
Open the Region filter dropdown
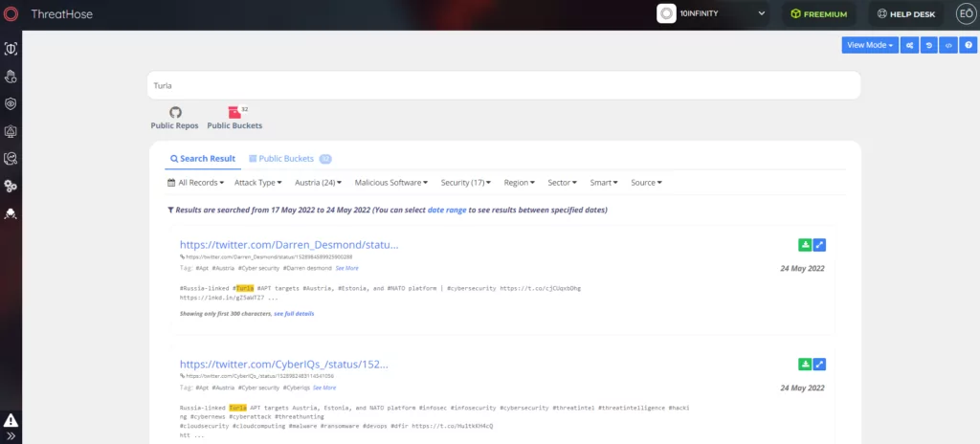tap(520, 183)
